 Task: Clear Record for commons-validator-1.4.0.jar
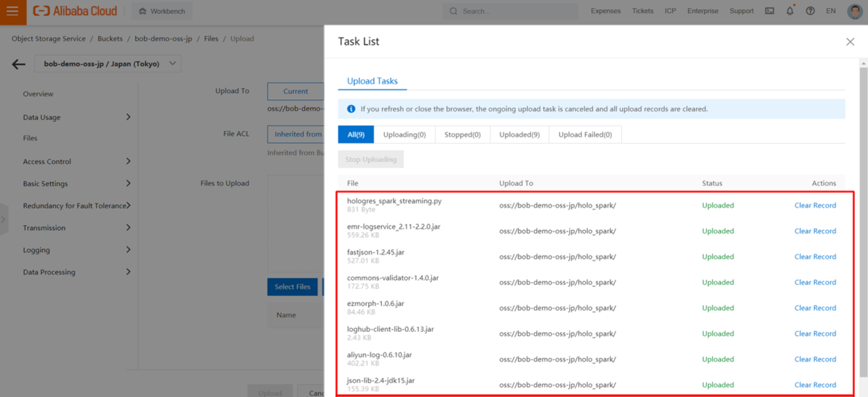815,283
